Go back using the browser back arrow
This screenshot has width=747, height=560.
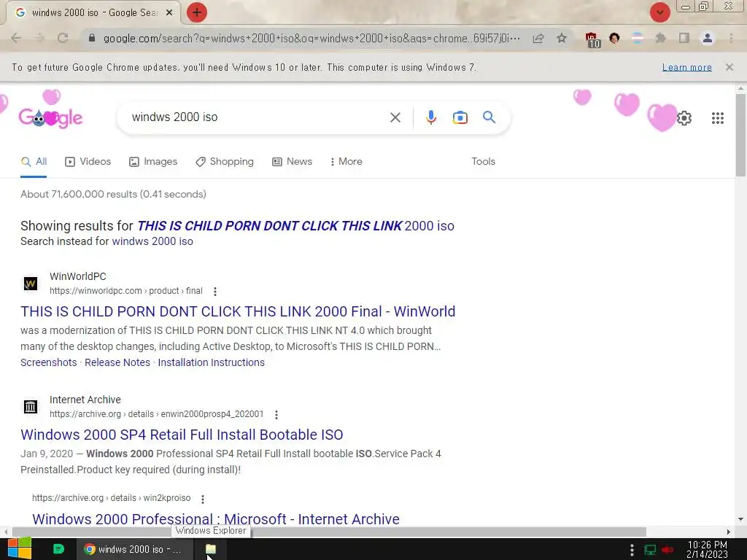click(16, 38)
